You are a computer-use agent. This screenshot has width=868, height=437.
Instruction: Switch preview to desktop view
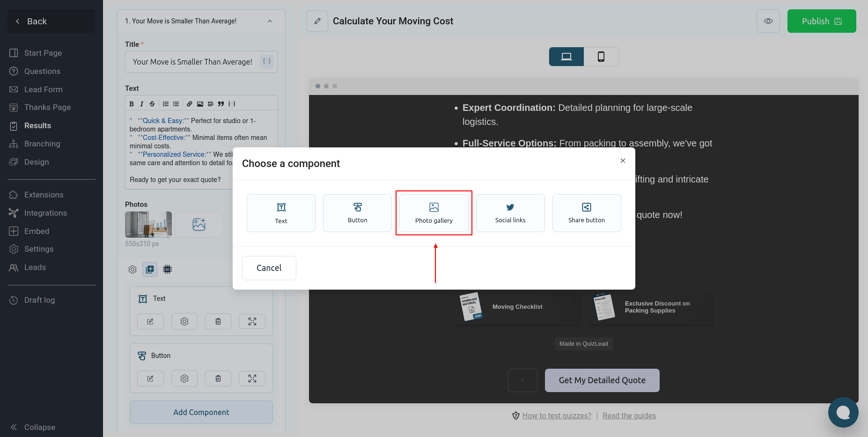[x=566, y=57]
